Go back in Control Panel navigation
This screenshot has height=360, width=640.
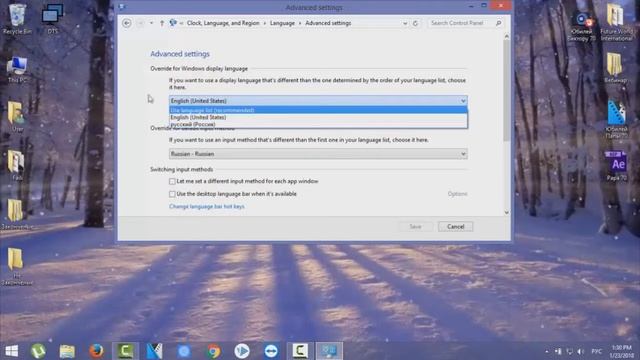click(127, 23)
